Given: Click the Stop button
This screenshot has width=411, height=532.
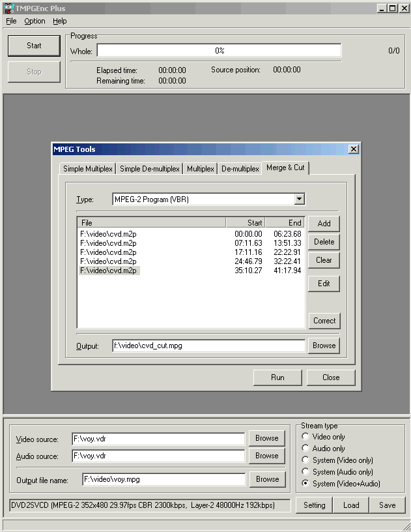Looking at the screenshot, I should click(x=34, y=72).
